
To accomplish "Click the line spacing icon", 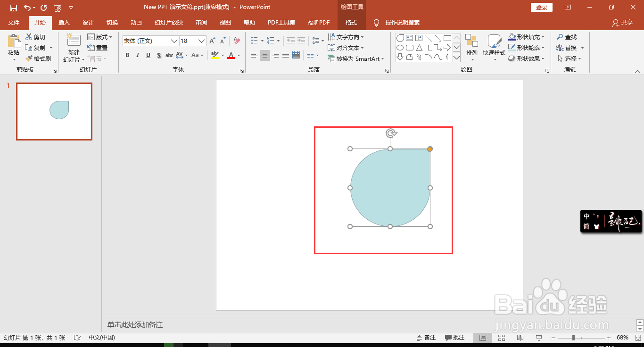I will point(316,41).
